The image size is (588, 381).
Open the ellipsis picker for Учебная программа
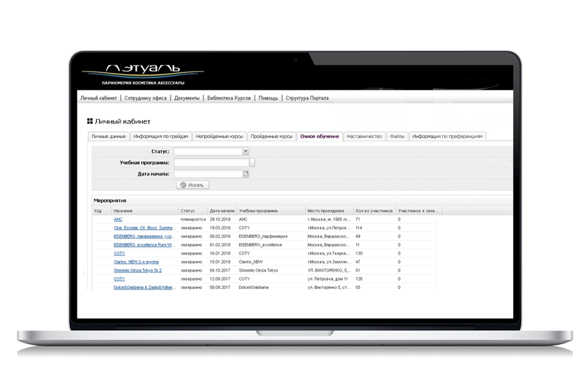click(252, 163)
